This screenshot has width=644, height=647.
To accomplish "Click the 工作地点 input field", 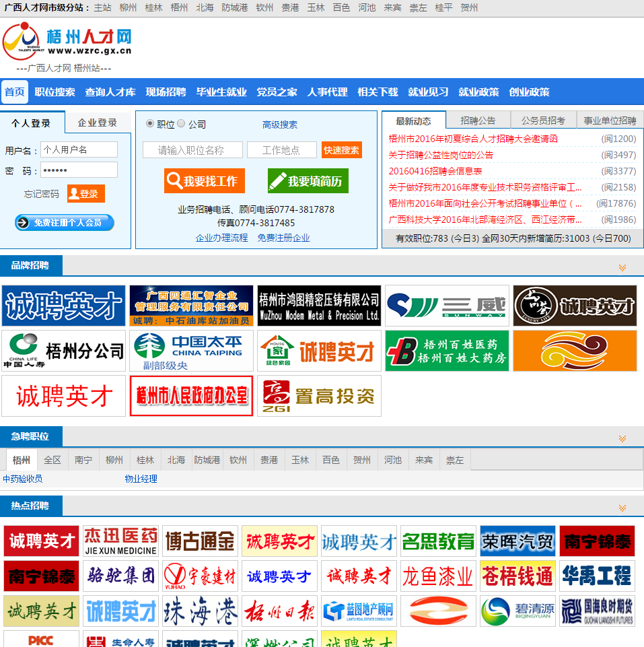I will [x=282, y=149].
